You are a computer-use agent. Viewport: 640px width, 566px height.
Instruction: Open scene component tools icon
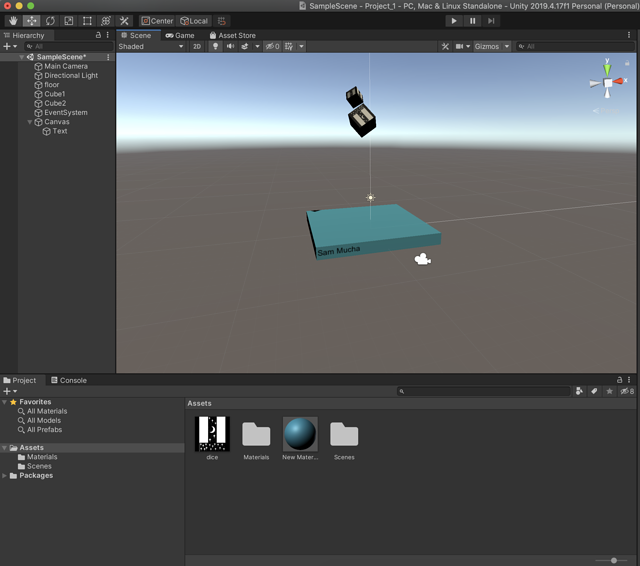445,47
